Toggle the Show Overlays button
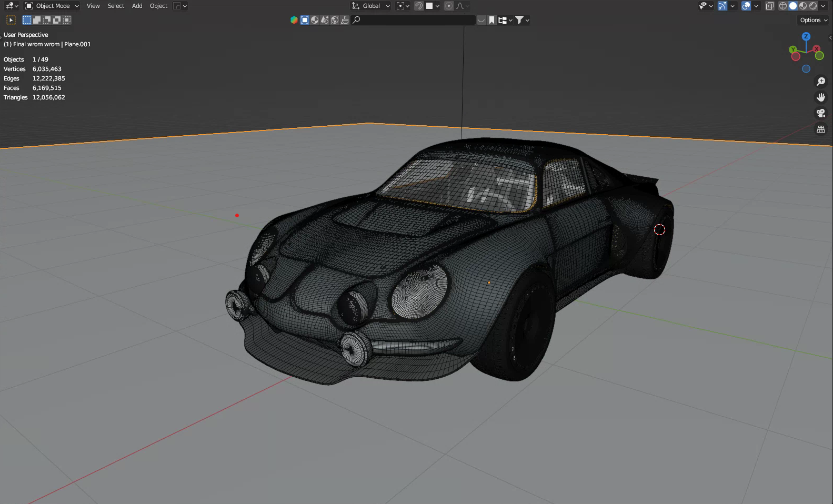Viewport: 833px width, 504px height. pos(746,6)
